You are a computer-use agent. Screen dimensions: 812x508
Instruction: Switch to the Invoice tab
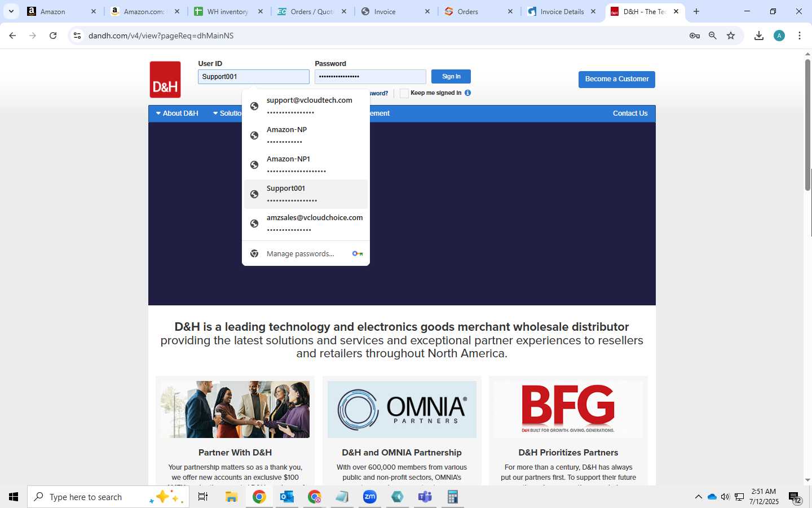(395, 11)
